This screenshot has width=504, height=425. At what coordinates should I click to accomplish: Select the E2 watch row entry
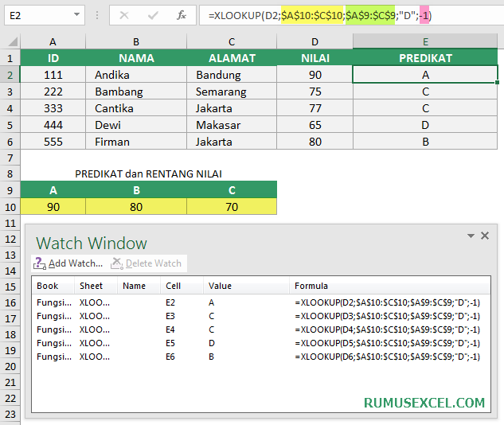point(261,302)
